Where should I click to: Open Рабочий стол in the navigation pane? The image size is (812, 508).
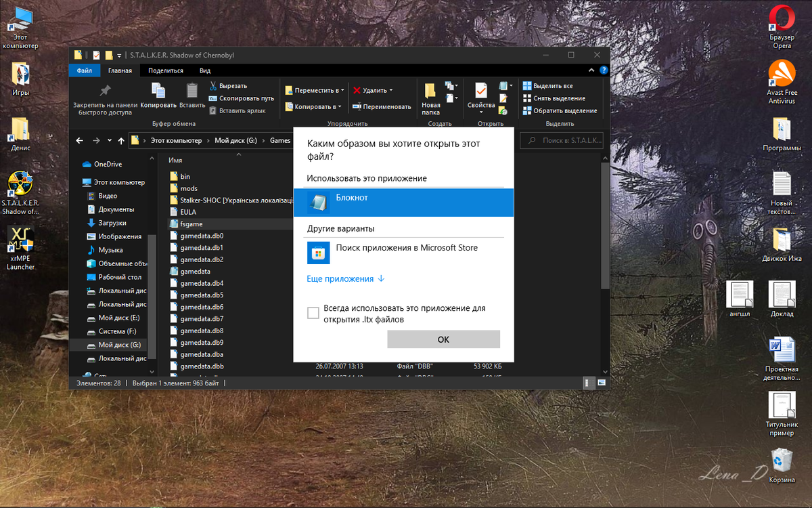114,277
